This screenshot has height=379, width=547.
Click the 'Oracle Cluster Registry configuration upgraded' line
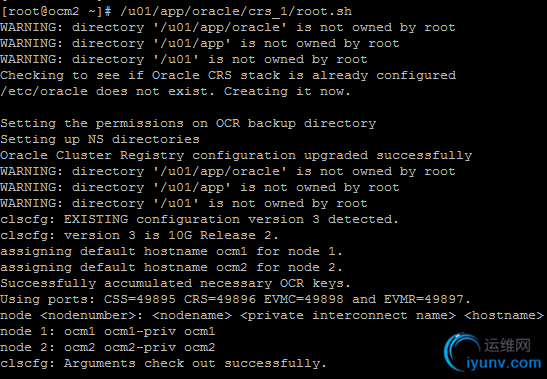236,156
